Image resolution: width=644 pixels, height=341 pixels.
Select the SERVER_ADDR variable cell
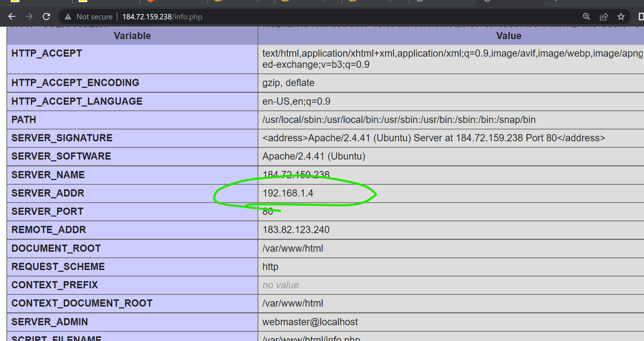pyautogui.click(x=132, y=193)
